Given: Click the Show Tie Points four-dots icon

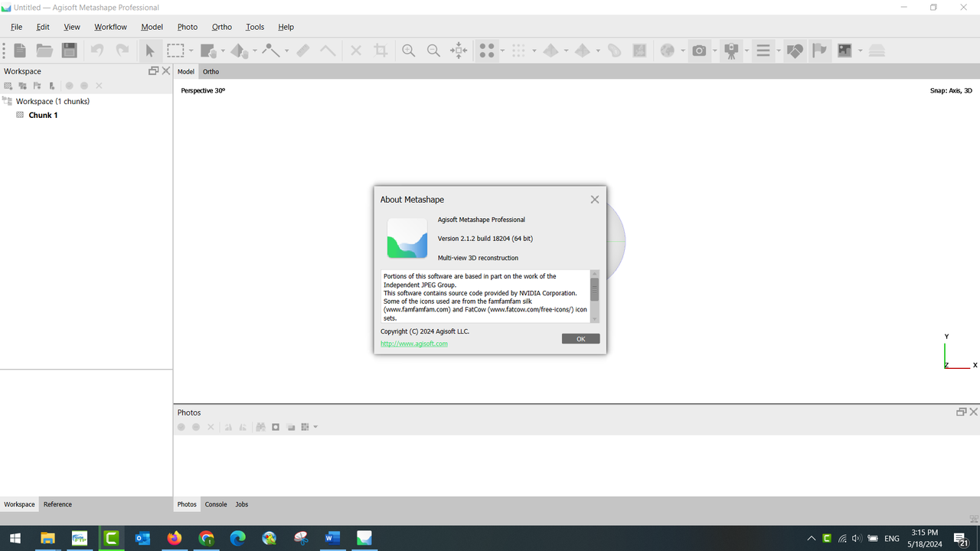Looking at the screenshot, I should click(x=487, y=51).
